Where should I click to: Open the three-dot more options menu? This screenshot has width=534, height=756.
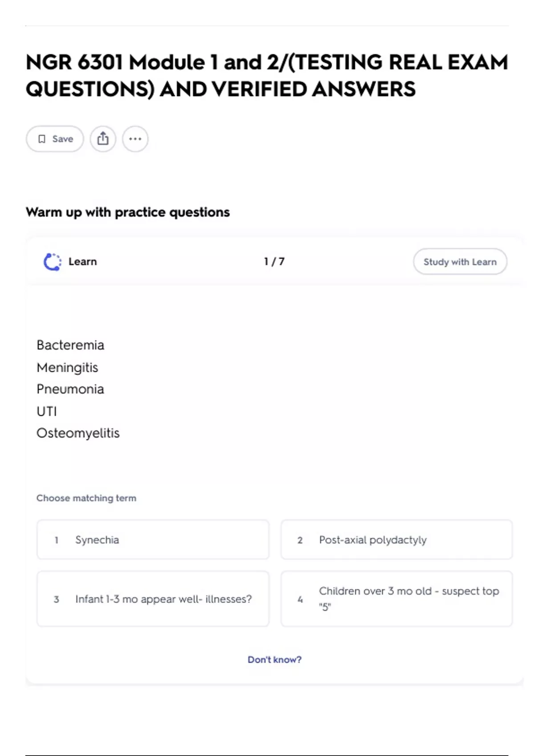[x=135, y=139]
